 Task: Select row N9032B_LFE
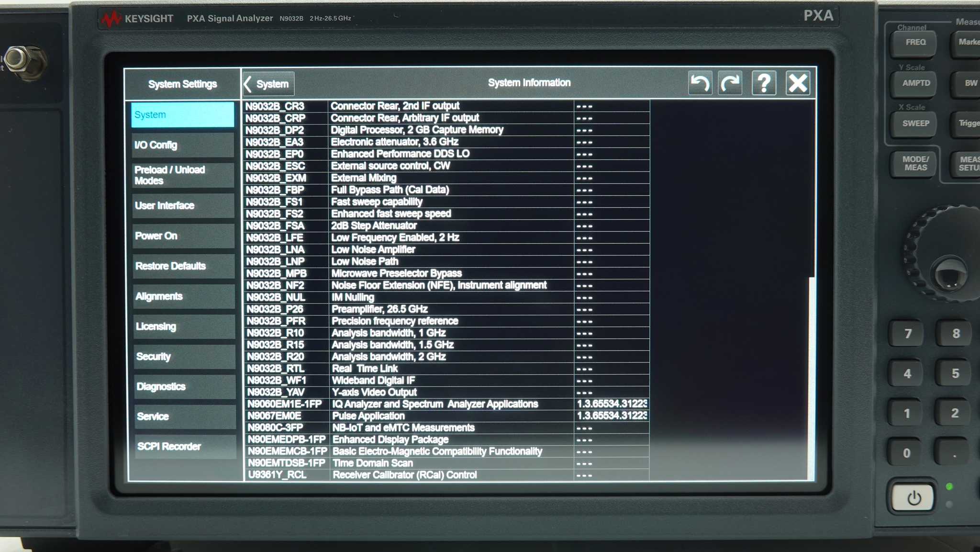click(446, 237)
